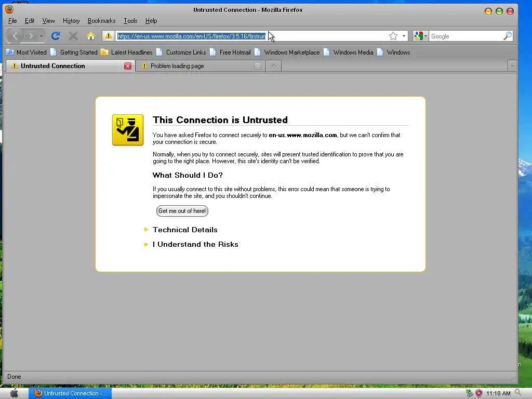
Task: Click the window resize grip corner
Action: [x=514, y=378]
